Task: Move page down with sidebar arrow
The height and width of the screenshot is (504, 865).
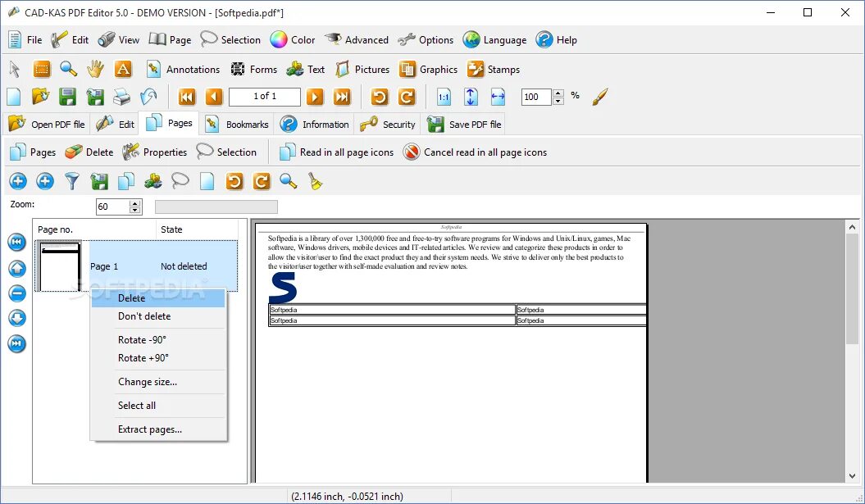Action: click(17, 318)
